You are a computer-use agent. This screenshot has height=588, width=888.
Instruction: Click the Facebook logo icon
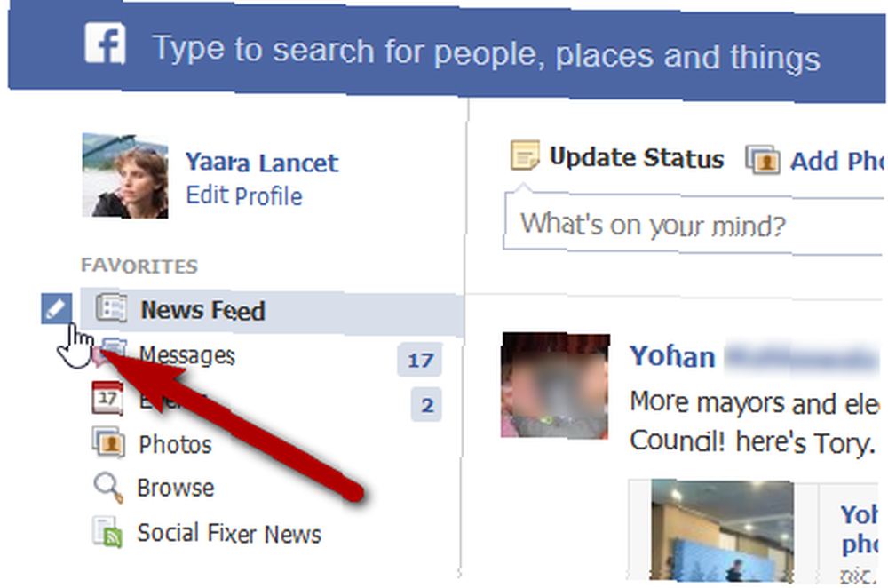(106, 43)
